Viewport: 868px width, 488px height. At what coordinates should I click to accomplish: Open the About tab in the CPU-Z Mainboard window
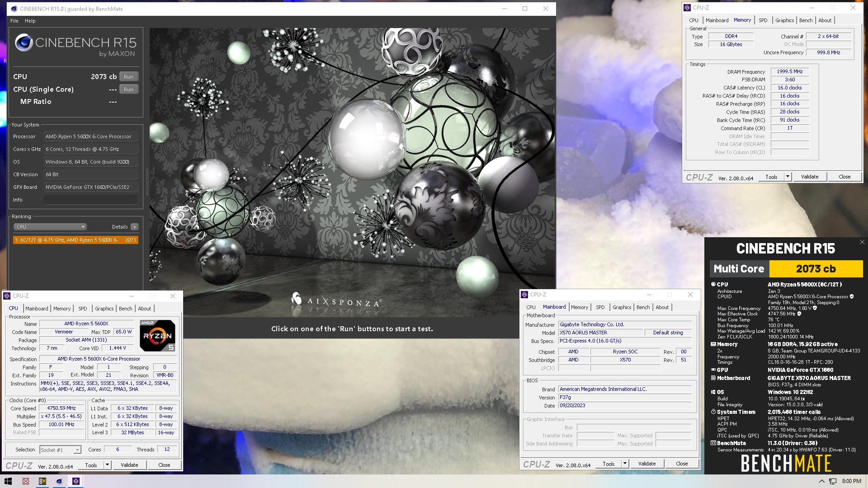coord(662,307)
